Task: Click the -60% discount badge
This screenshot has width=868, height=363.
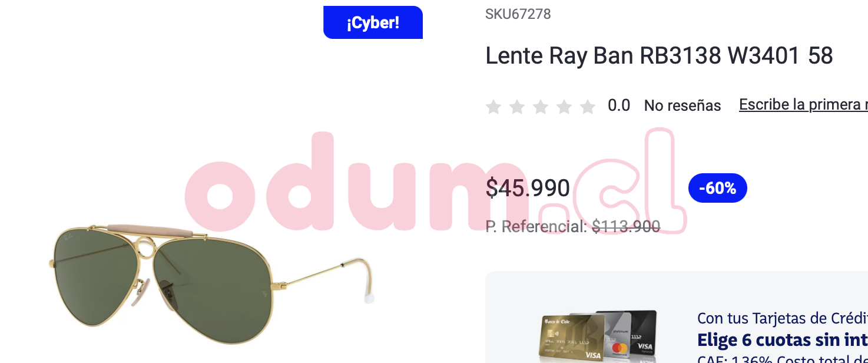Action: (717, 188)
